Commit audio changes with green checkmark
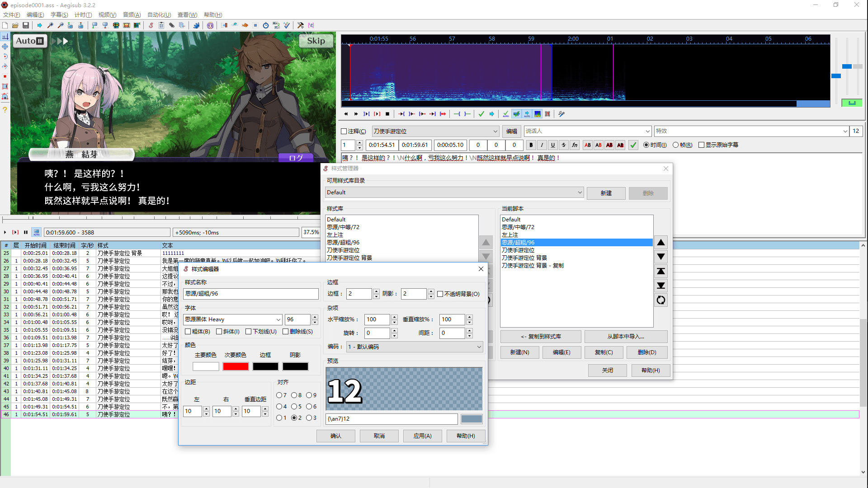Image resolution: width=868 pixels, height=488 pixels. click(x=481, y=114)
